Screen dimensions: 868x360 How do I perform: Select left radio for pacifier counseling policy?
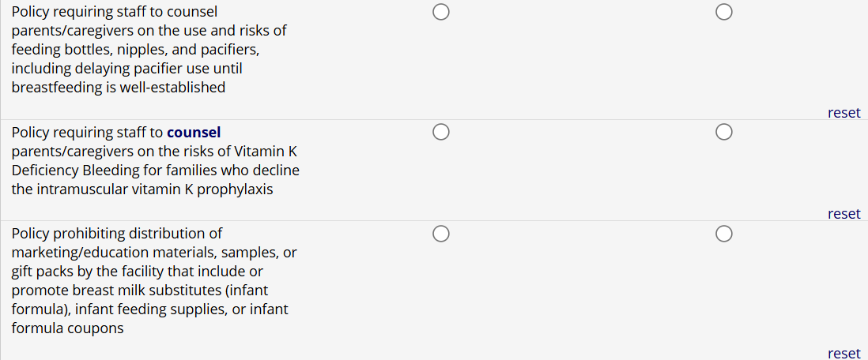click(441, 12)
